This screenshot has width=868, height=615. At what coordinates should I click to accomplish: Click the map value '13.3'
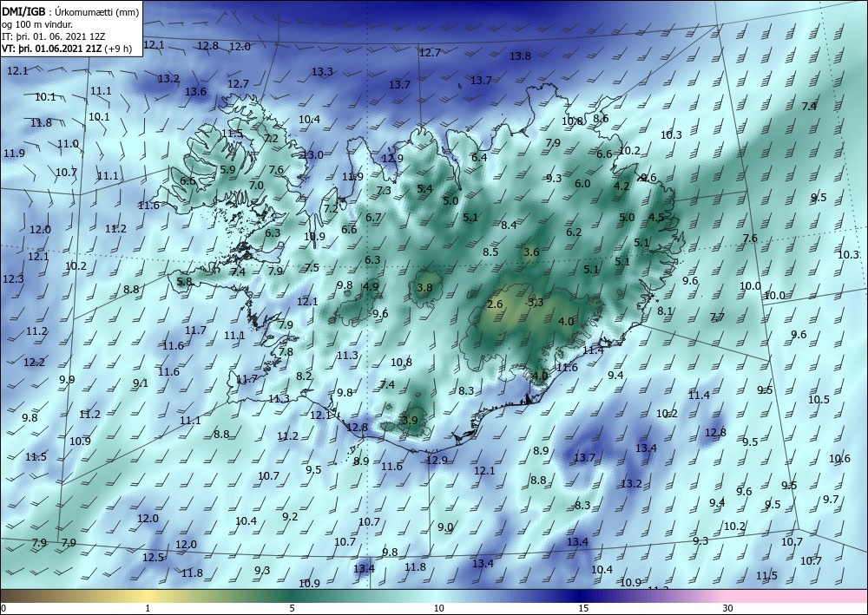tap(322, 71)
